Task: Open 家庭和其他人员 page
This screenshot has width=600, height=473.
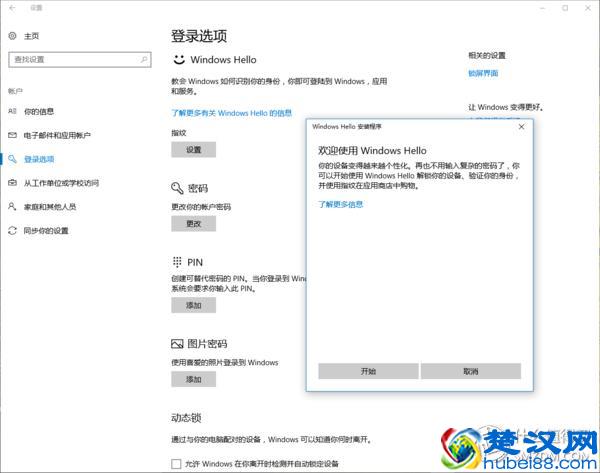Action: coord(50,207)
